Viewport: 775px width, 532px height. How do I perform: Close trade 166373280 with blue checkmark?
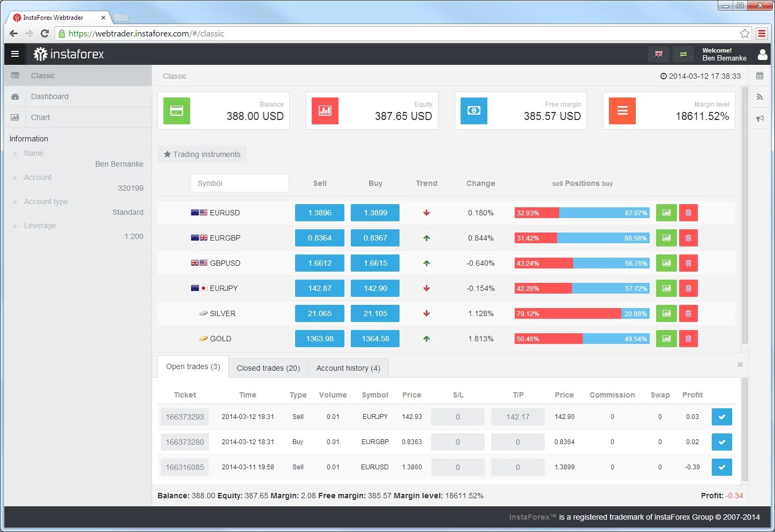pos(722,442)
